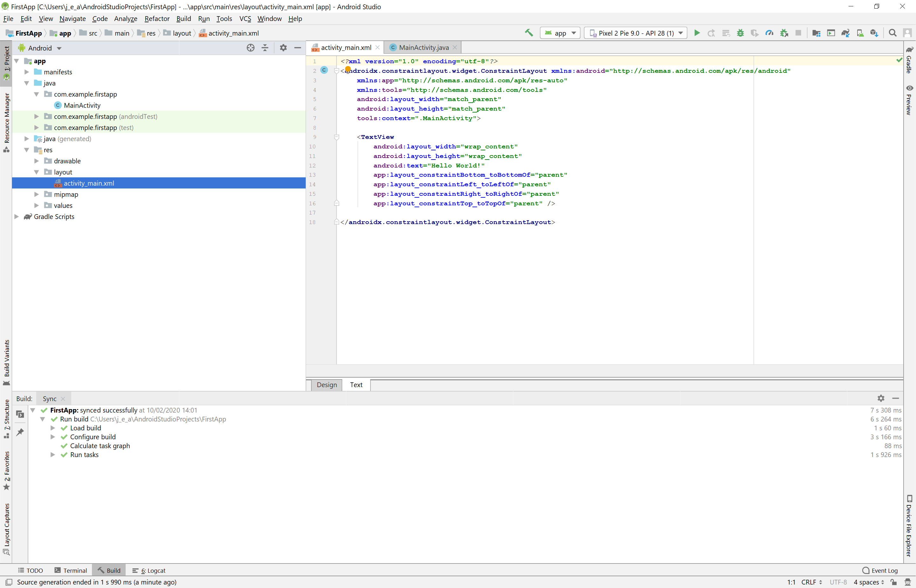The image size is (916, 588).
Task: Open the Analyze menu
Action: (126, 18)
